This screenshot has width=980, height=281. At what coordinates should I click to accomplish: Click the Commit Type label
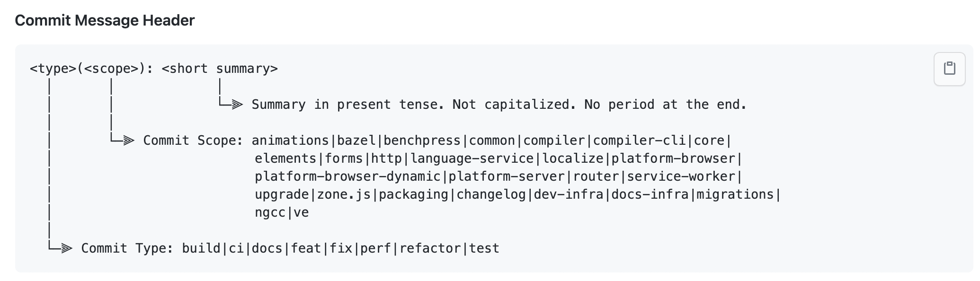coord(127,248)
